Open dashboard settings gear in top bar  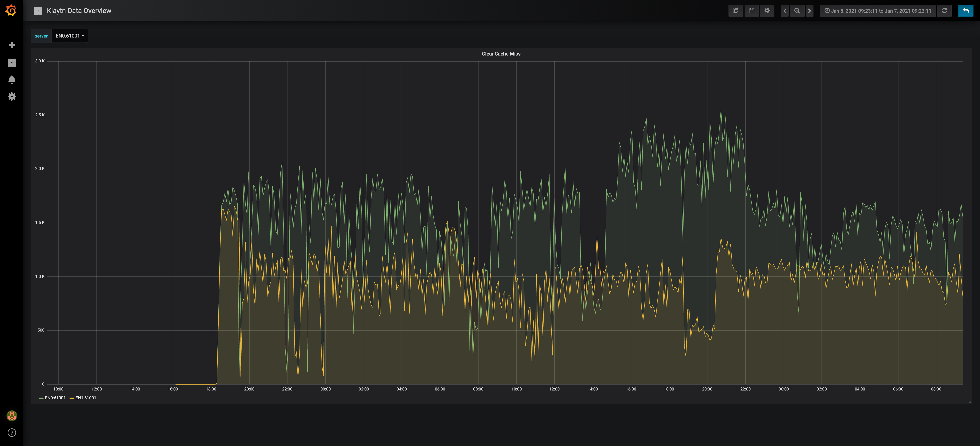(767, 11)
